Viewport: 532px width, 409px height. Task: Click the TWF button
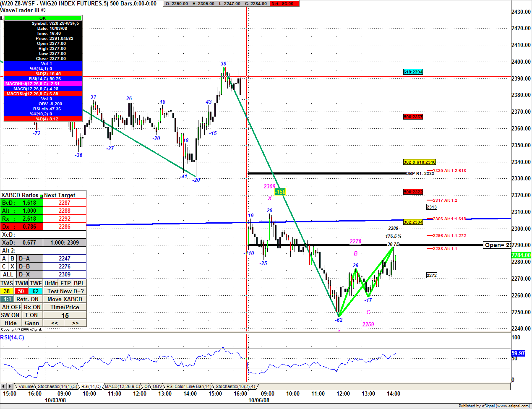[36, 283]
